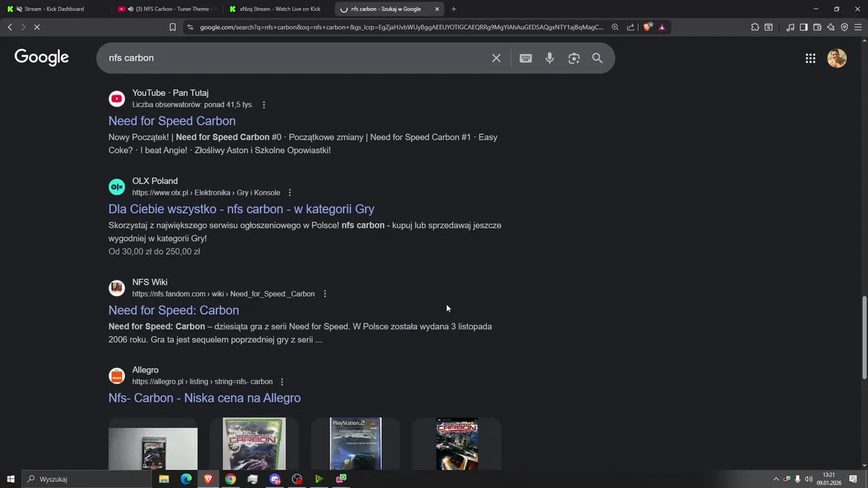Submit search with the magnifier icon
Image resolution: width=868 pixels, height=488 pixels.
point(597,58)
